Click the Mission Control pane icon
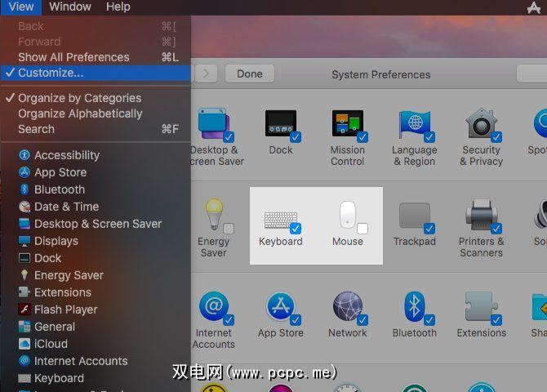The height and width of the screenshot is (392, 547). (x=348, y=123)
